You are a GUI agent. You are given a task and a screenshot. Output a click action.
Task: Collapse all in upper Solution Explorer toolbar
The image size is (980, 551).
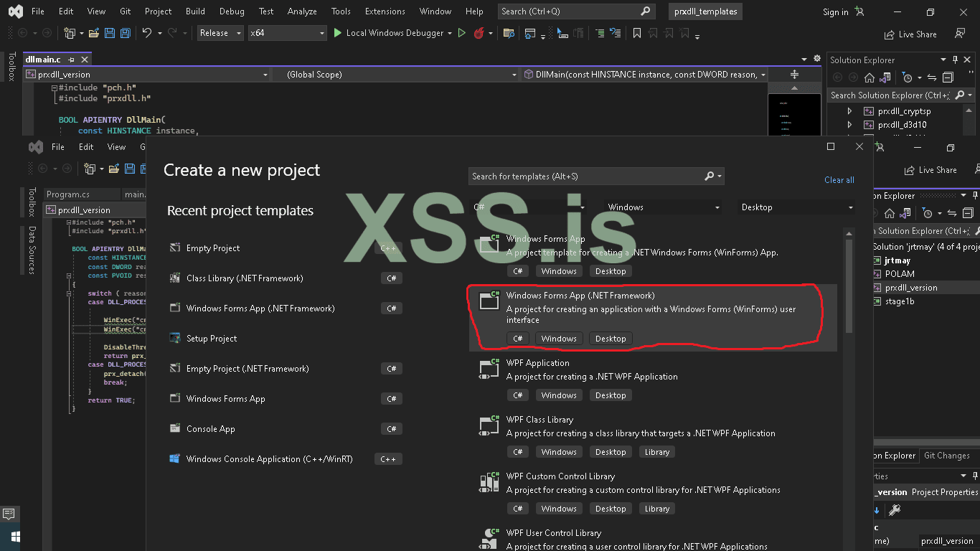pyautogui.click(x=948, y=77)
